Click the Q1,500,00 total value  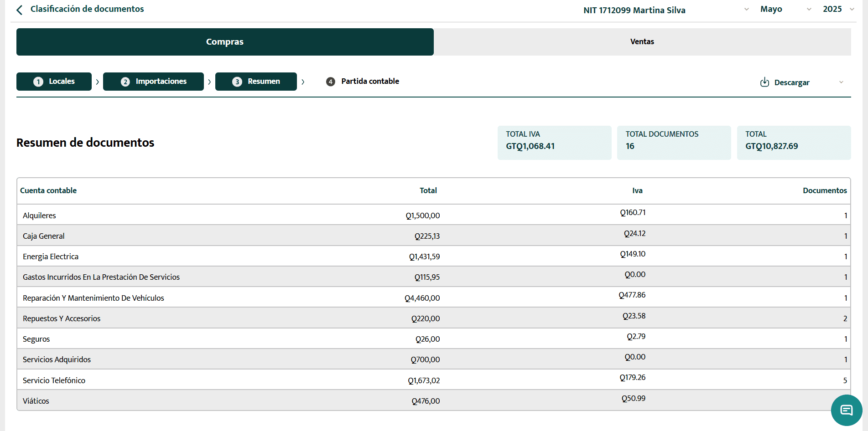coord(423,215)
